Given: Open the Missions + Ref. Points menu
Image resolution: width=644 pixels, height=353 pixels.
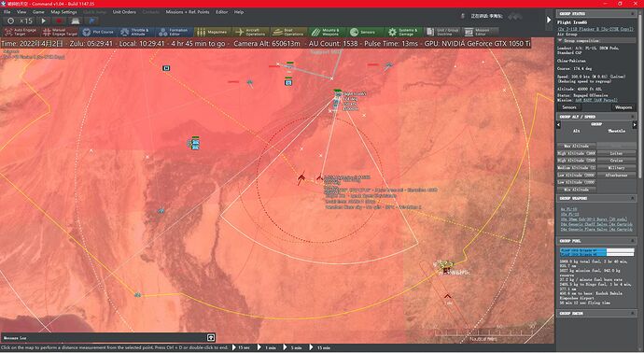Looking at the screenshot, I should 188,12.
